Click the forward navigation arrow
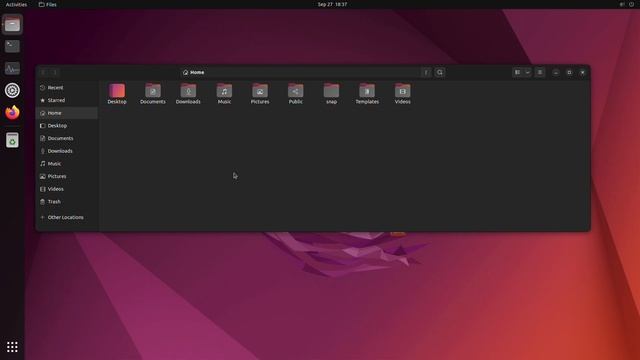Viewport: 640px width, 360px height. [x=55, y=72]
